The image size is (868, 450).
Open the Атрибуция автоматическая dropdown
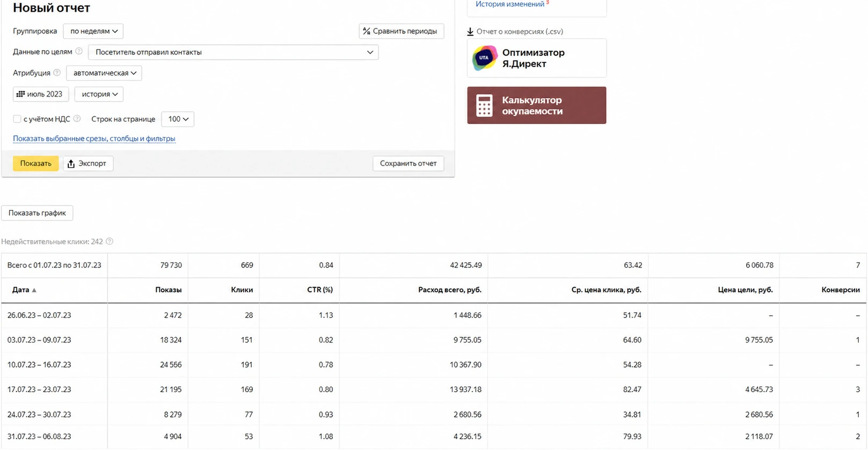coord(104,73)
